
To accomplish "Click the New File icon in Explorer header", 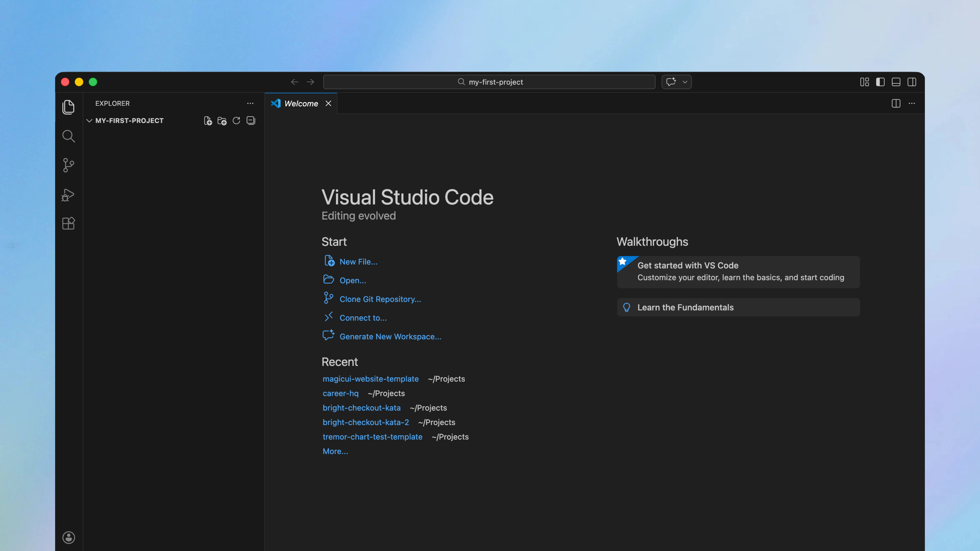I will click(x=208, y=121).
